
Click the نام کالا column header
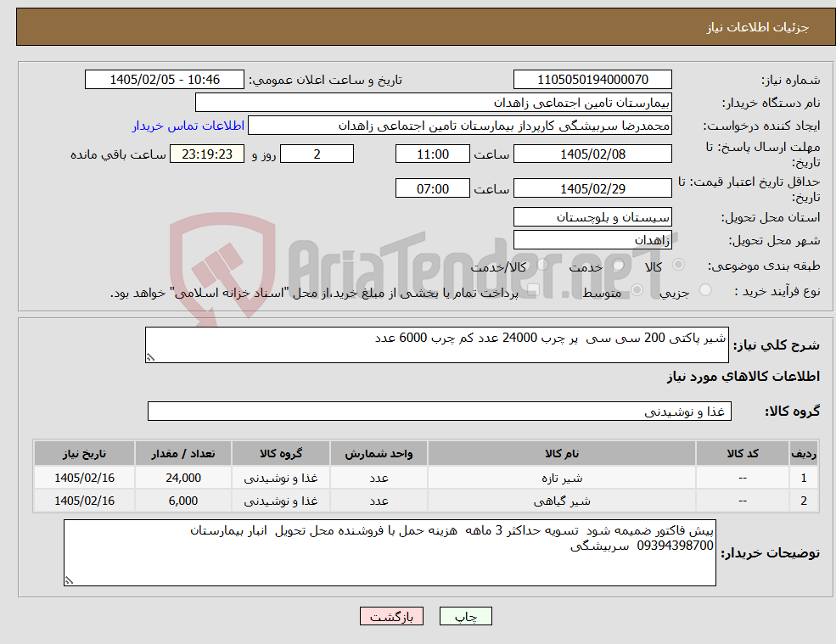[561, 454]
